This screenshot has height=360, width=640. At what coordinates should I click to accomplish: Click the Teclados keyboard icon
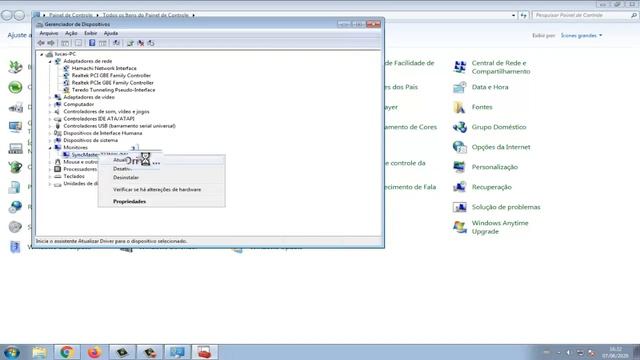click(58, 176)
